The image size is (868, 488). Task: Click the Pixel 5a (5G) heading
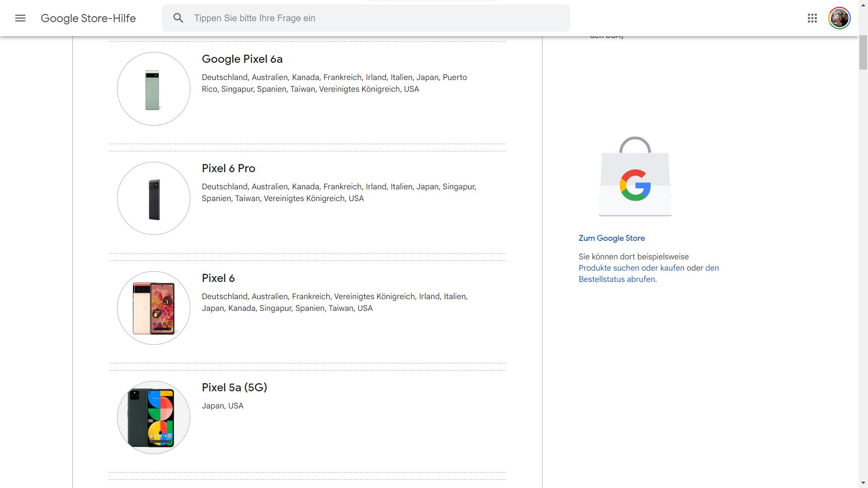click(234, 388)
